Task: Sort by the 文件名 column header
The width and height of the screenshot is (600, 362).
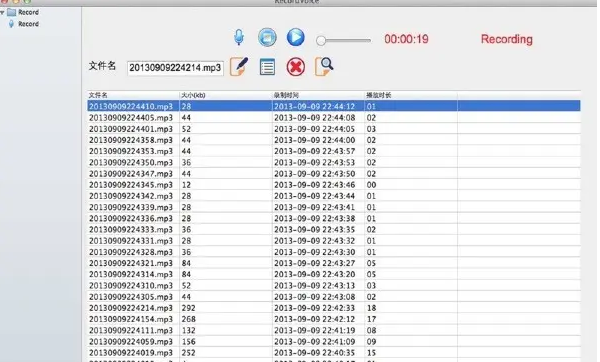Action: click(x=133, y=95)
